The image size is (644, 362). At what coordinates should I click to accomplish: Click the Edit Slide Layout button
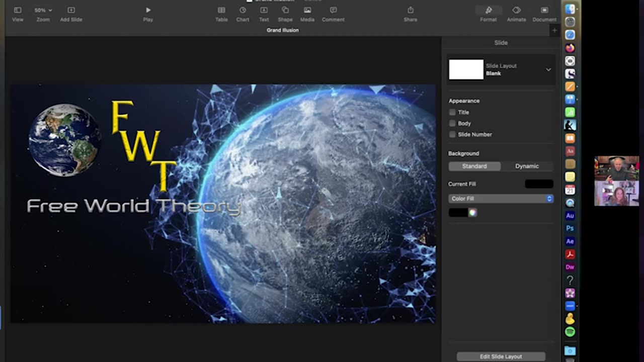click(501, 356)
